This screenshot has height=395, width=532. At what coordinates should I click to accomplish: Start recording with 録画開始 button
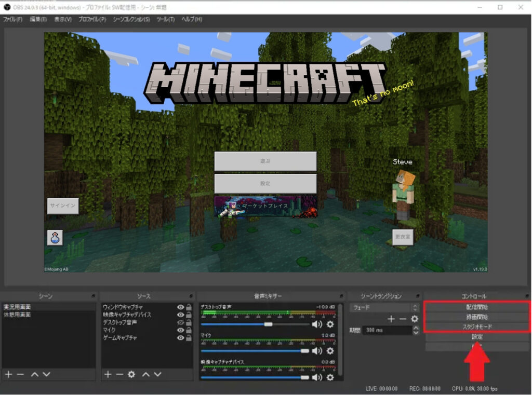477,317
